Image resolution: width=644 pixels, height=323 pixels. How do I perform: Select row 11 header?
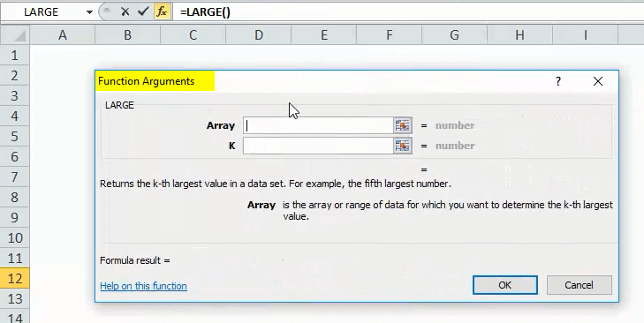pyautogui.click(x=15, y=259)
